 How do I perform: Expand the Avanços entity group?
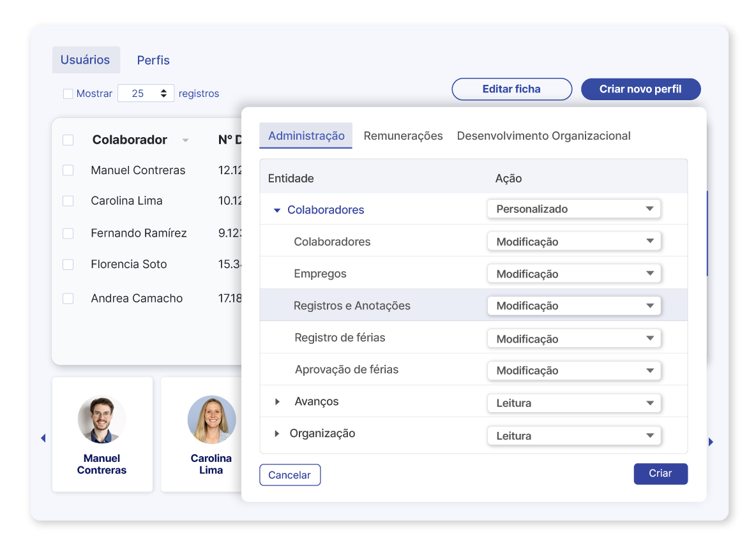pos(277,402)
